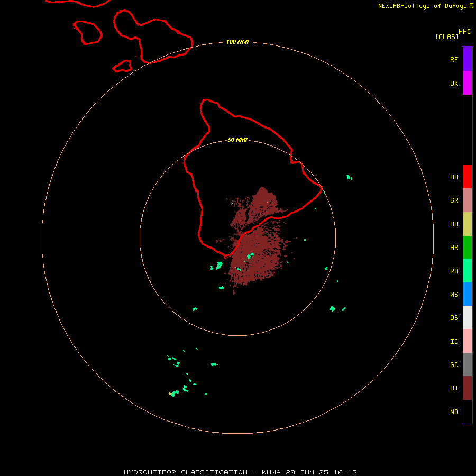Click the HR legend label

454,248
